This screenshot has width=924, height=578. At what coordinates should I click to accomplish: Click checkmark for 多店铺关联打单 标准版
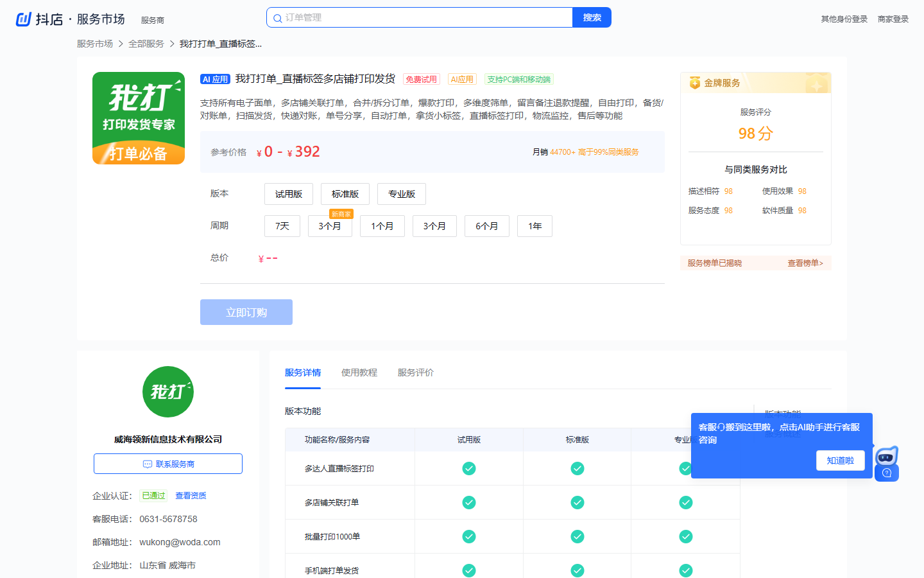coord(577,502)
